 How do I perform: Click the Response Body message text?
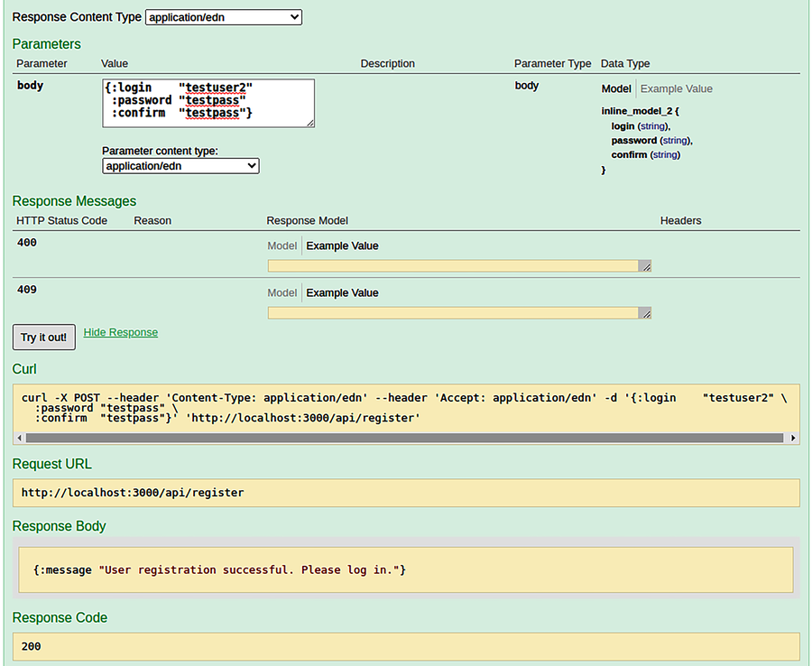(x=219, y=569)
